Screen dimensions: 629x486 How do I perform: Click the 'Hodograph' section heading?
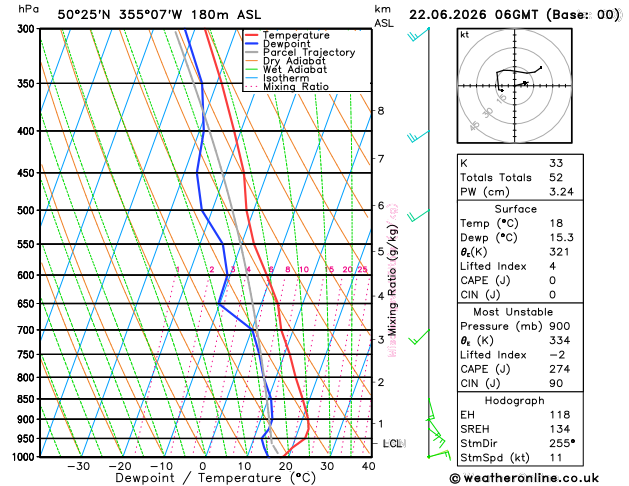pyautogui.click(x=515, y=401)
